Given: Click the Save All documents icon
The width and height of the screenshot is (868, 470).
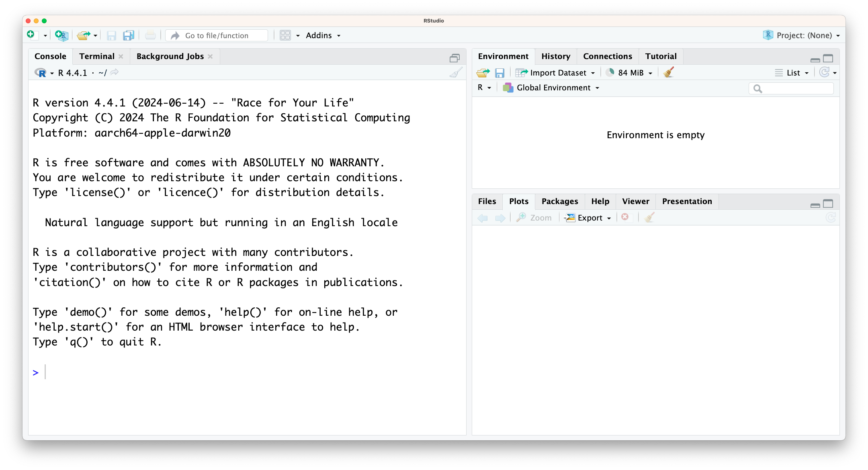Looking at the screenshot, I should (129, 35).
